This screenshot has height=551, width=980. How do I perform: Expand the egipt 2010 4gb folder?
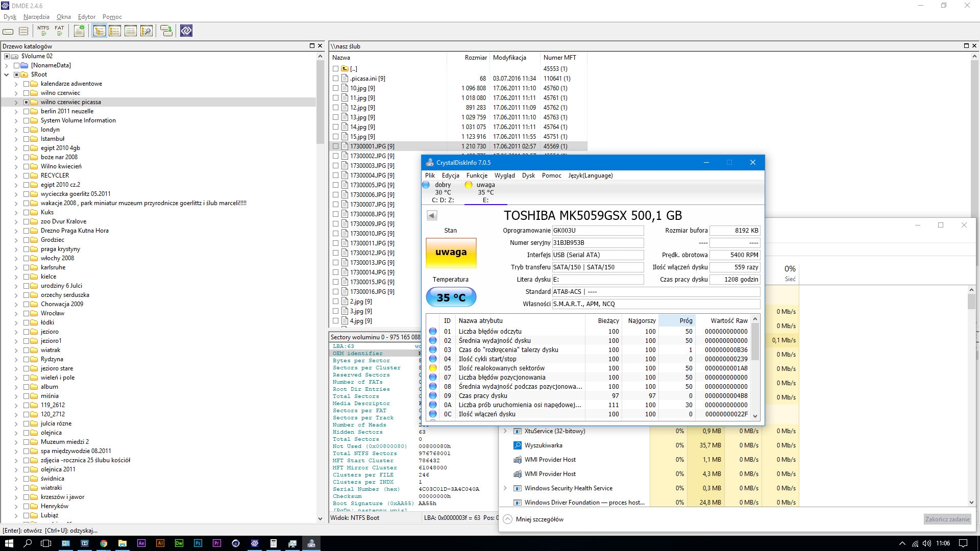click(16, 148)
